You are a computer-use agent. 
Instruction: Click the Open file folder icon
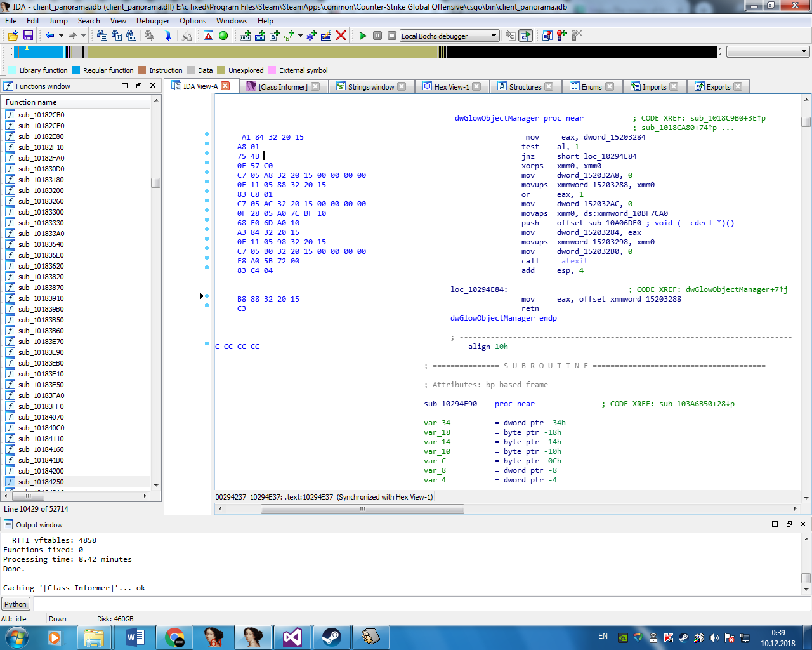[x=13, y=36]
